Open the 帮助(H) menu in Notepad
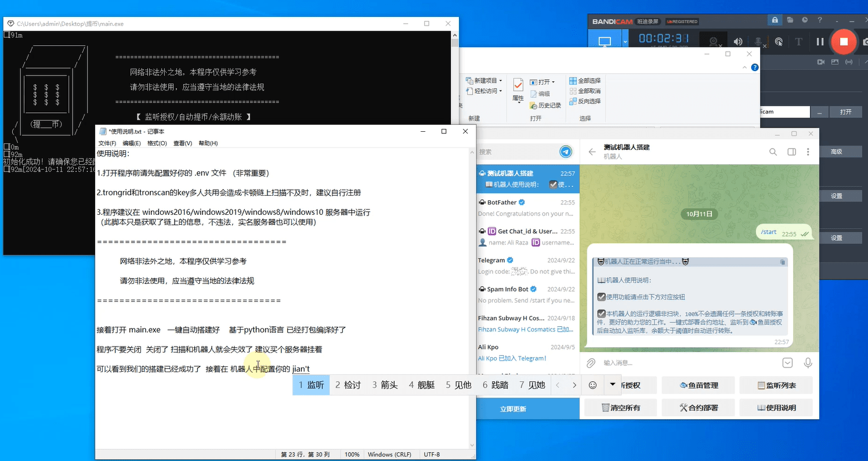868x461 pixels. 208,143
